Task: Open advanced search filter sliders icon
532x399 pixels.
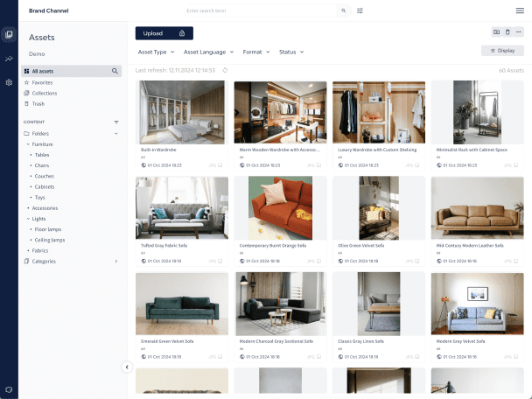Action: tap(360, 11)
